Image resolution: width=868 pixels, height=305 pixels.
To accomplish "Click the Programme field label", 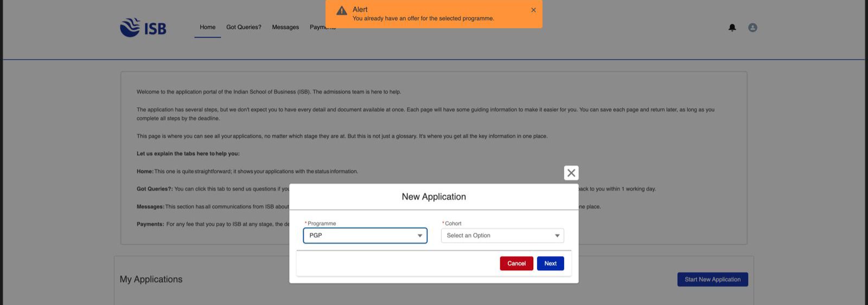I will coord(321,224).
